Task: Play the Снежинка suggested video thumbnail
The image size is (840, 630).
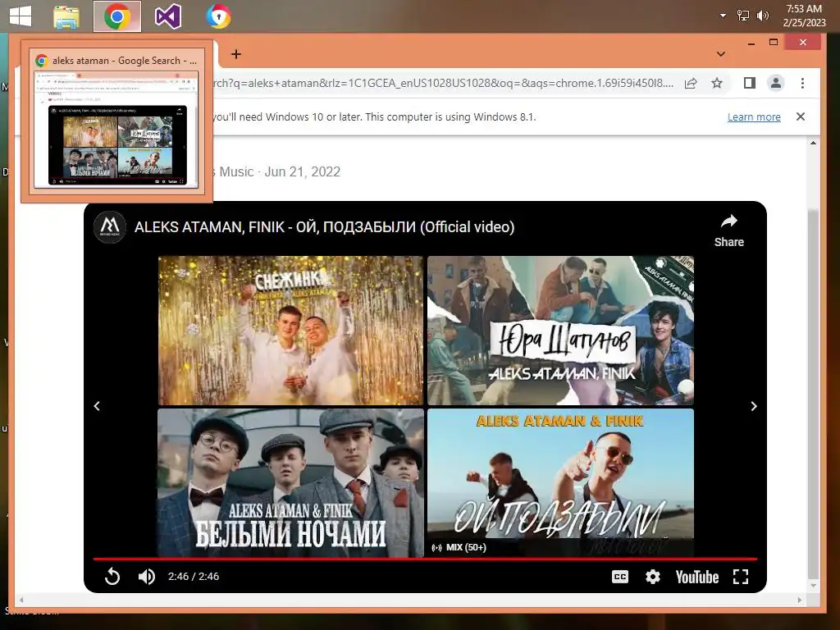Action: coord(290,330)
